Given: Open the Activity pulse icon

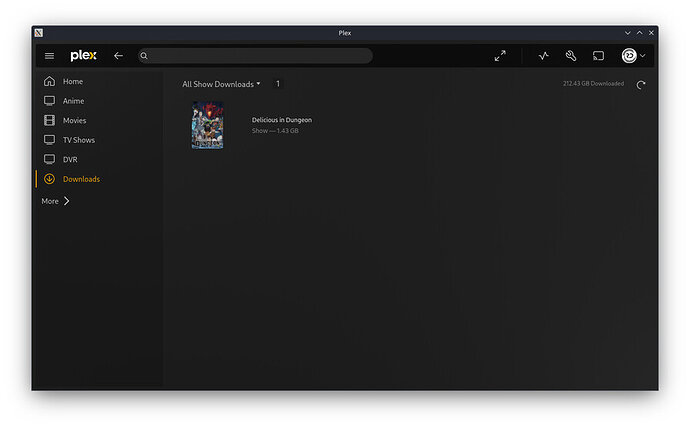Looking at the screenshot, I should coord(544,56).
